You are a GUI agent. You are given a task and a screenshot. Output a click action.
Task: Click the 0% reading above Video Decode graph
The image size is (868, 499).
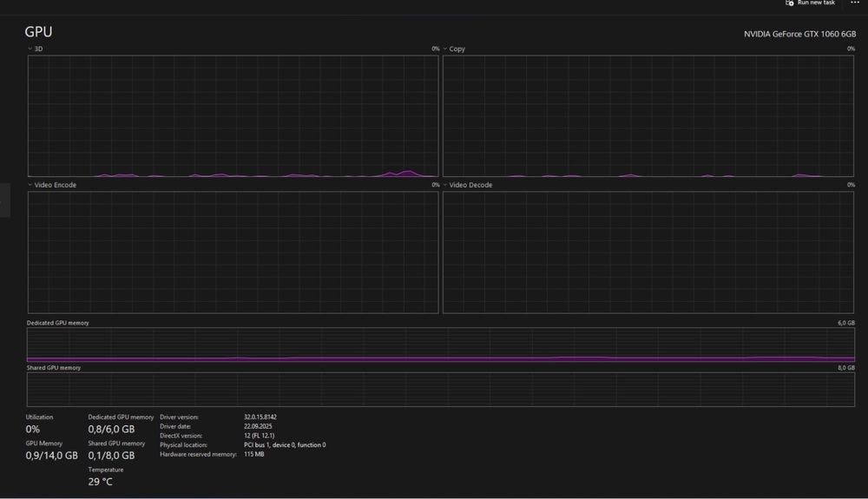tap(851, 185)
